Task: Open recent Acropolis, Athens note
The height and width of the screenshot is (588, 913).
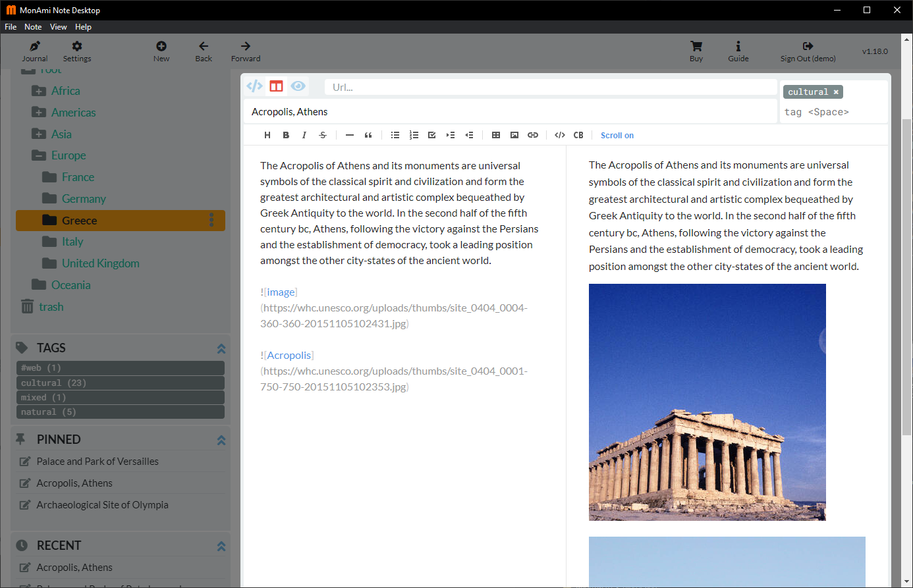Action: pos(74,568)
